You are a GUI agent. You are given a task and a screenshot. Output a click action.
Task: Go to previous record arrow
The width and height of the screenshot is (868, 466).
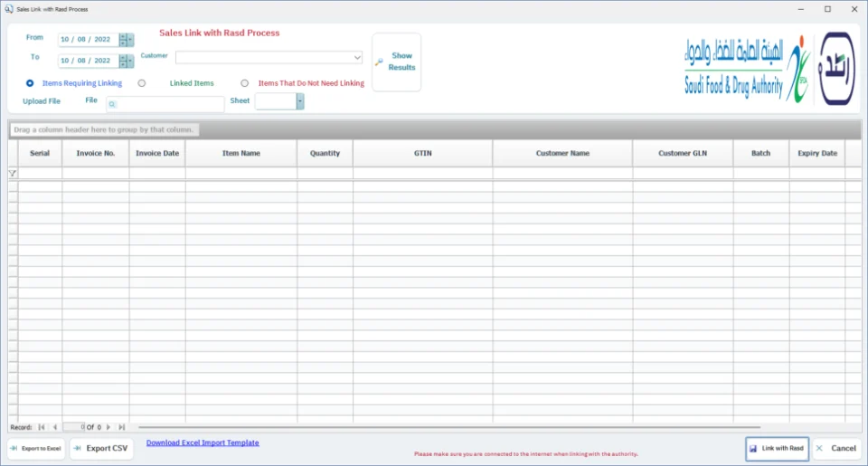[55, 427]
